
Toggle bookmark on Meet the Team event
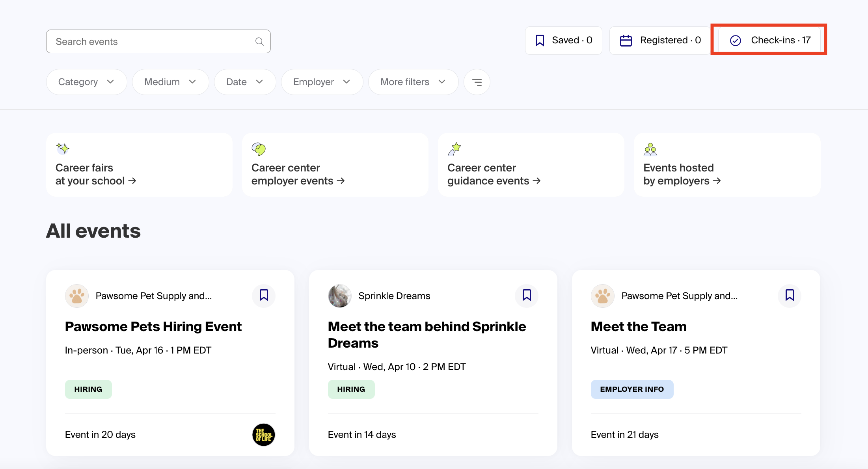pyautogui.click(x=790, y=295)
